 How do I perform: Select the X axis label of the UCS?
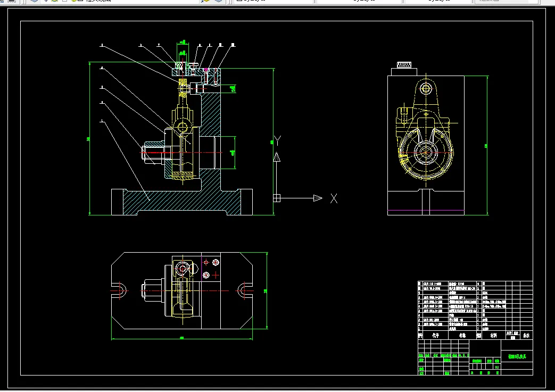click(x=334, y=198)
